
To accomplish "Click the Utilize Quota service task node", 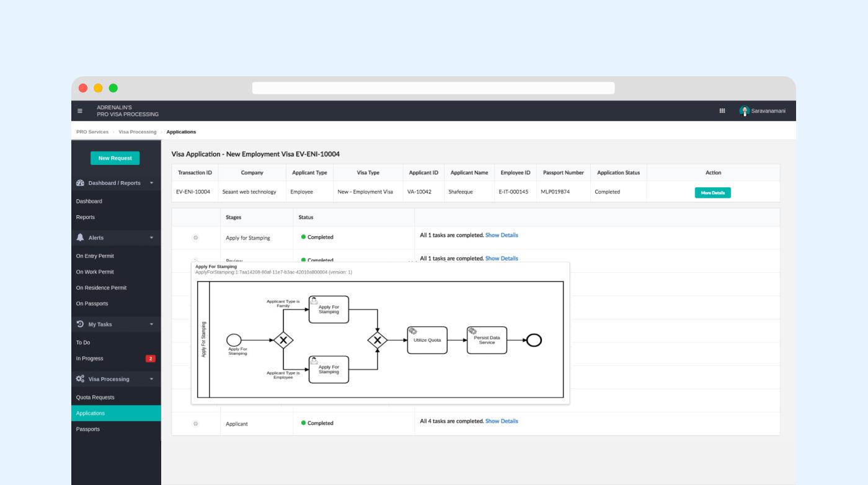I will [x=427, y=340].
